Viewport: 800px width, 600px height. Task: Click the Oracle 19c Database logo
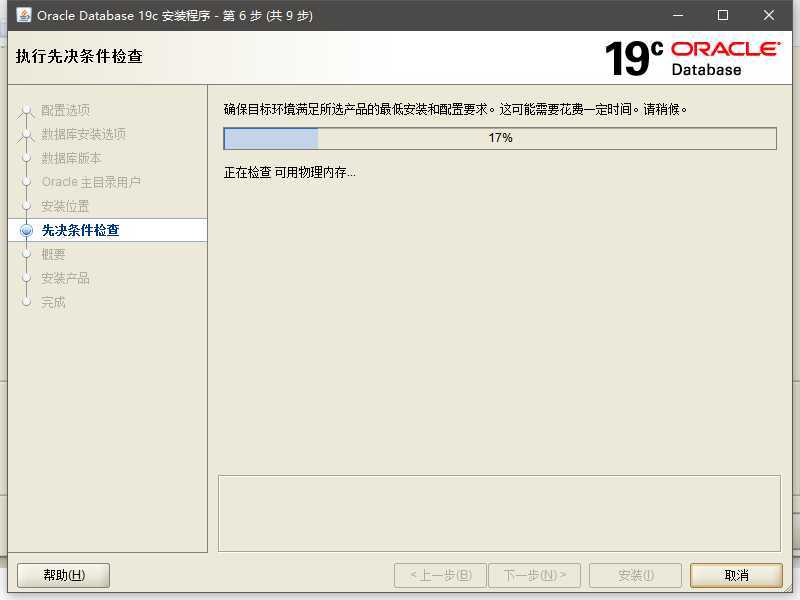(692, 59)
